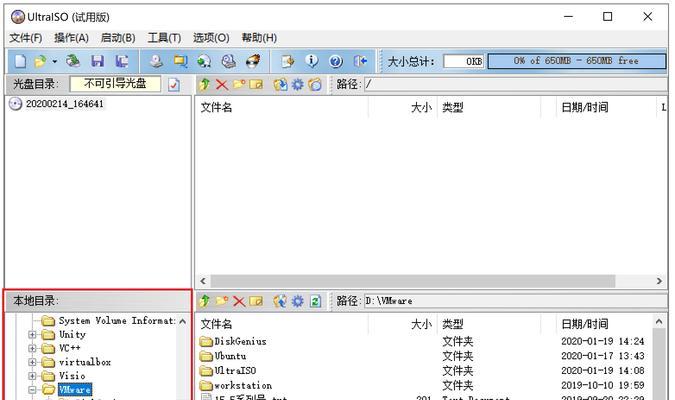This screenshot has width=675, height=400.
Task: Create new folder in the disc pane
Action: click(x=239, y=84)
